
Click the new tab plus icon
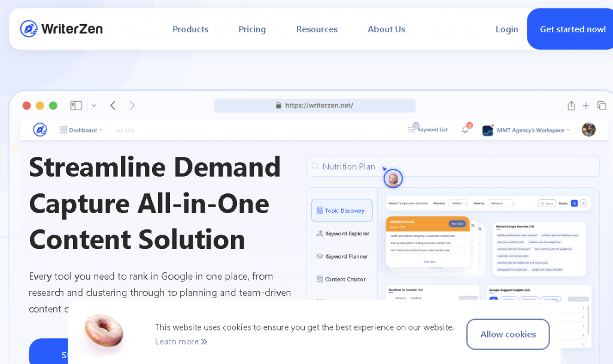point(585,105)
